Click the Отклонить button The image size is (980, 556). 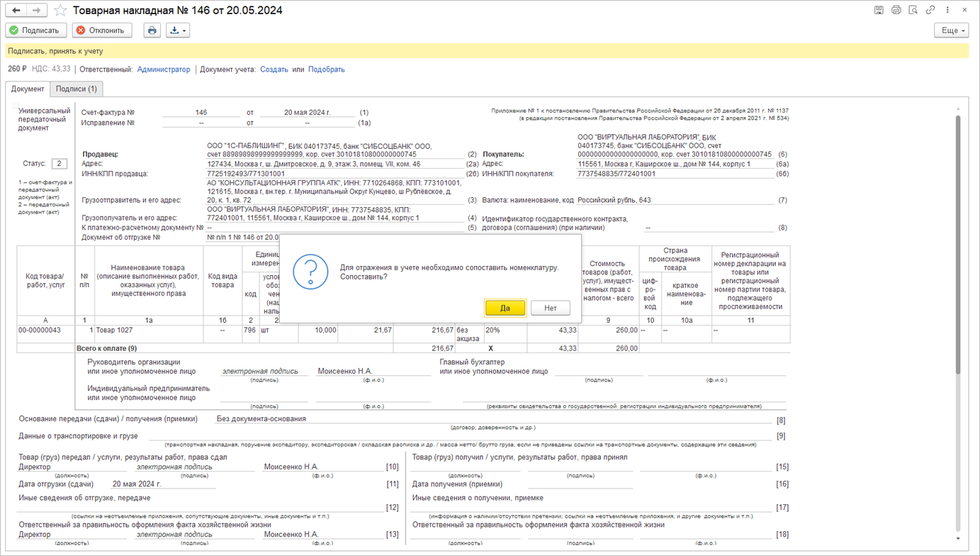click(101, 30)
